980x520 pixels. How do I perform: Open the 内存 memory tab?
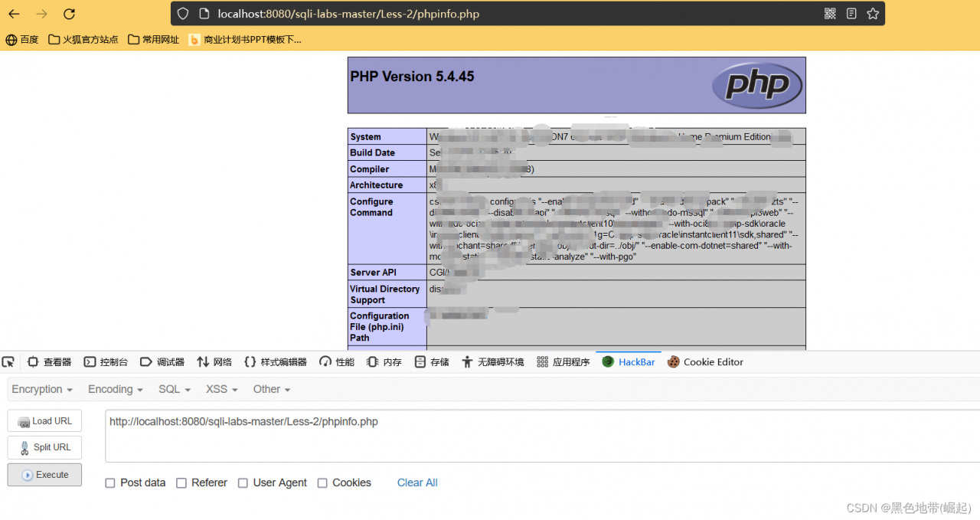[384, 362]
